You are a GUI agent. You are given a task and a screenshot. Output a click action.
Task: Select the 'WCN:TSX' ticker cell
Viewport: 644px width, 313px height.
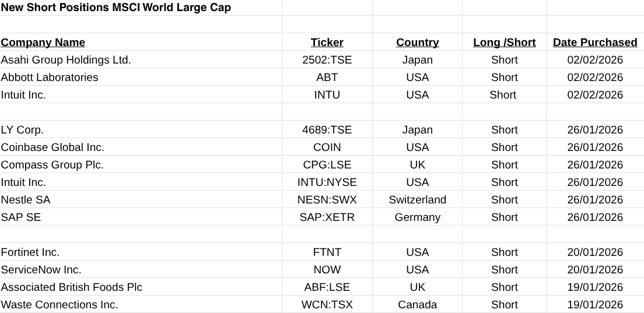tap(327, 305)
